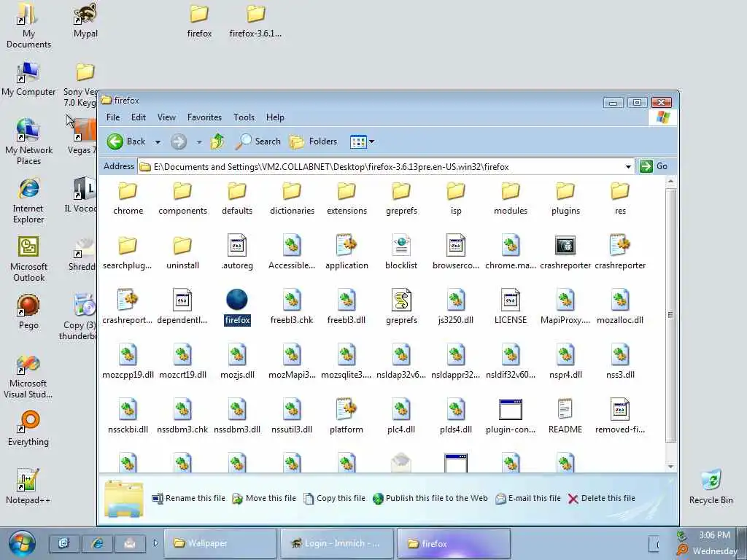The width and height of the screenshot is (747, 560).
Task: Select the blocklist file icon
Action: tap(401, 245)
